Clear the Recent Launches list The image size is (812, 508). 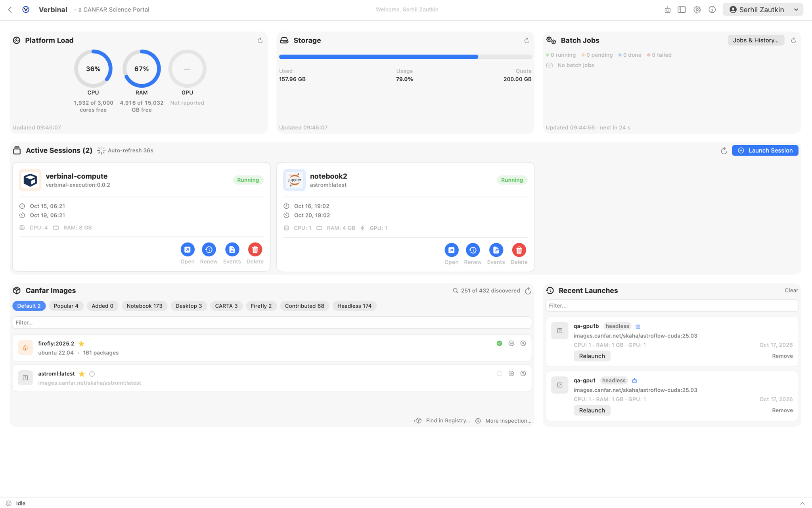point(791,291)
